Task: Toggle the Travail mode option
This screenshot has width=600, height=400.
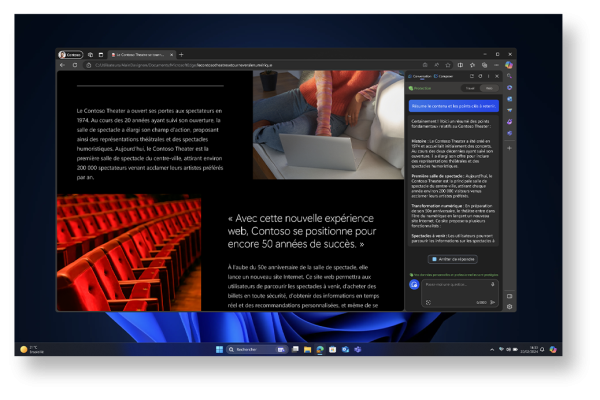Action: click(470, 88)
